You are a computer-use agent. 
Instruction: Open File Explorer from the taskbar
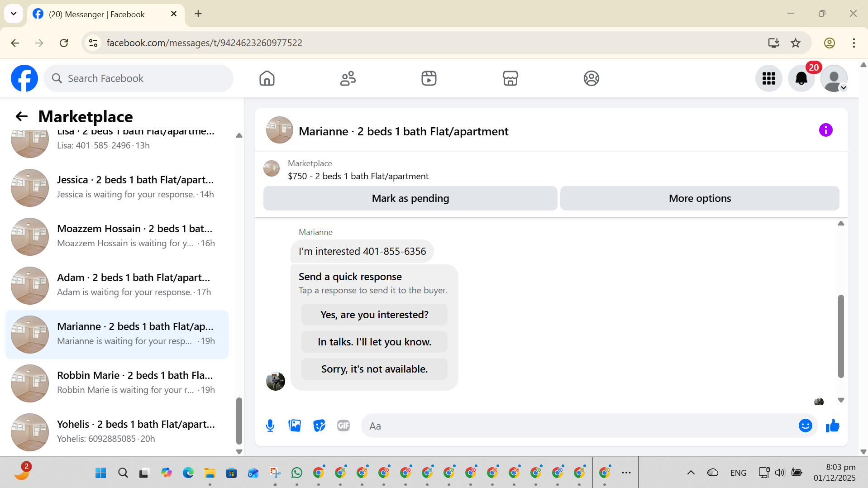pos(210,473)
